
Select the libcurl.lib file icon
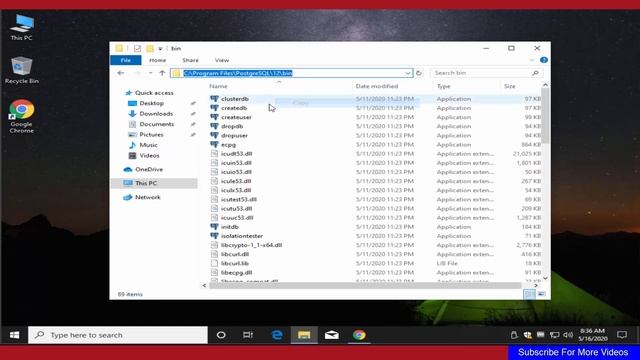click(214, 263)
